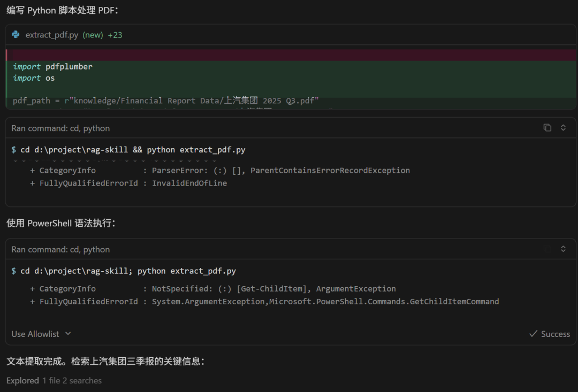Click the first 'Ran command: cd, python' header

coord(60,128)
